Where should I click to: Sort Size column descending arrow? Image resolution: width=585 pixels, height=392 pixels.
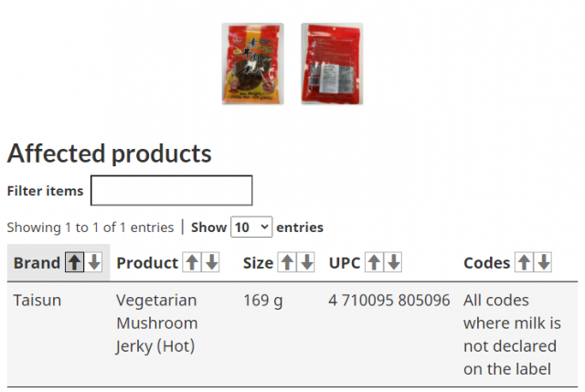[307, 262]
